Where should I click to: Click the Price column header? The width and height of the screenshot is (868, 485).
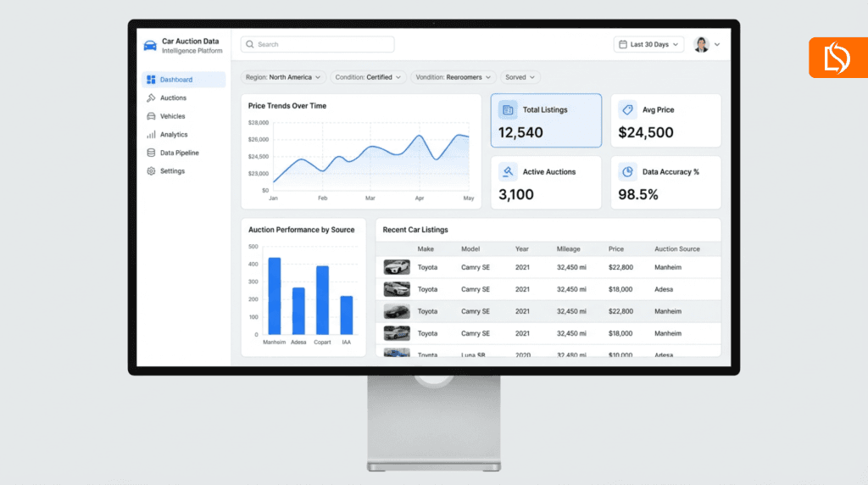click(616, 249)
